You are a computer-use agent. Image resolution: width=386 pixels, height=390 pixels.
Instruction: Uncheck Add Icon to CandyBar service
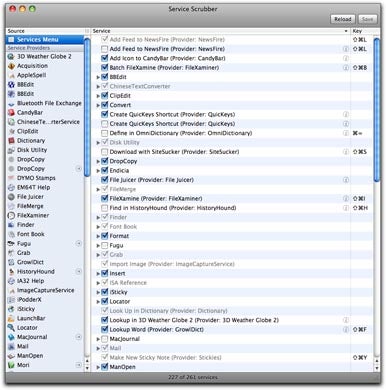point(104,58)
